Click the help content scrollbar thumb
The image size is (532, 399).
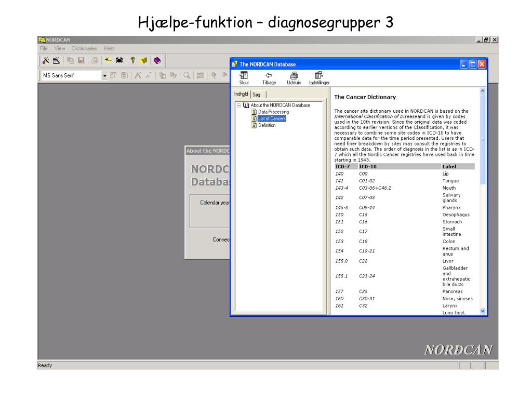coord(483,139)
